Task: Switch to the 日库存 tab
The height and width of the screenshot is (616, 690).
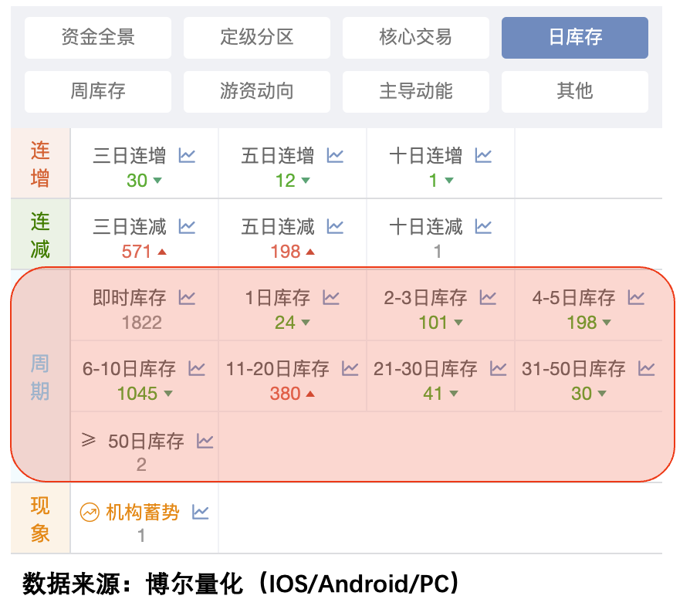Action: pos(575,38)
